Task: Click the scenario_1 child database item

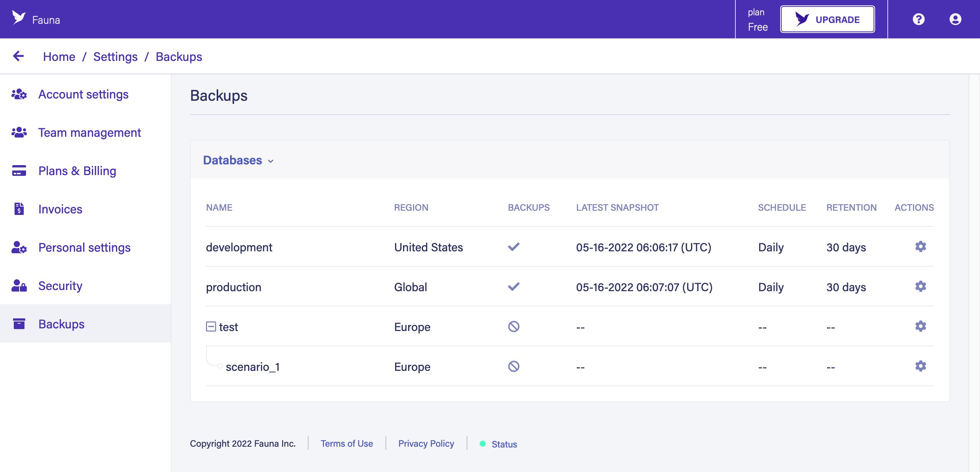Action: click(x=253, y=366)
